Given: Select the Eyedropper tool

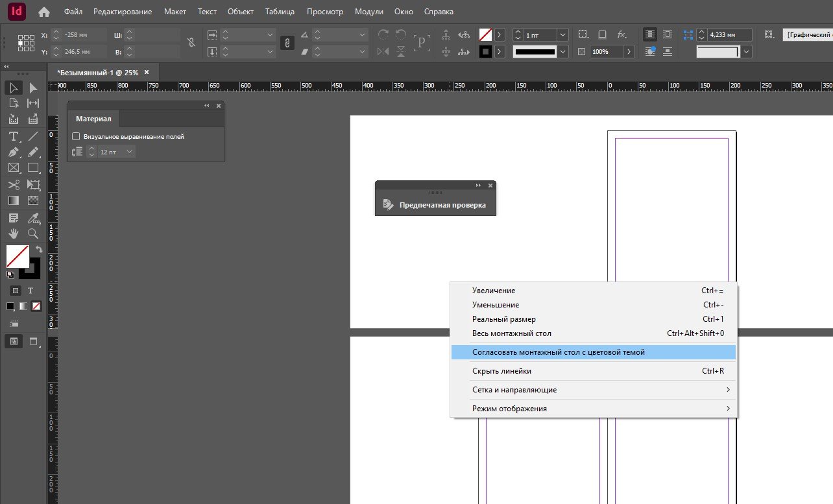Looking at the screenshot, I should click(x=33, y=217).
